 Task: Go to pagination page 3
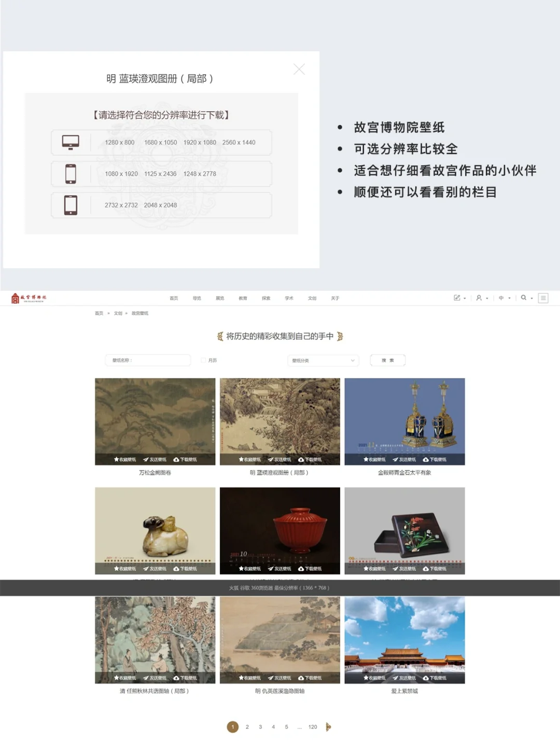pyautogui.click(x=260, y=727)
